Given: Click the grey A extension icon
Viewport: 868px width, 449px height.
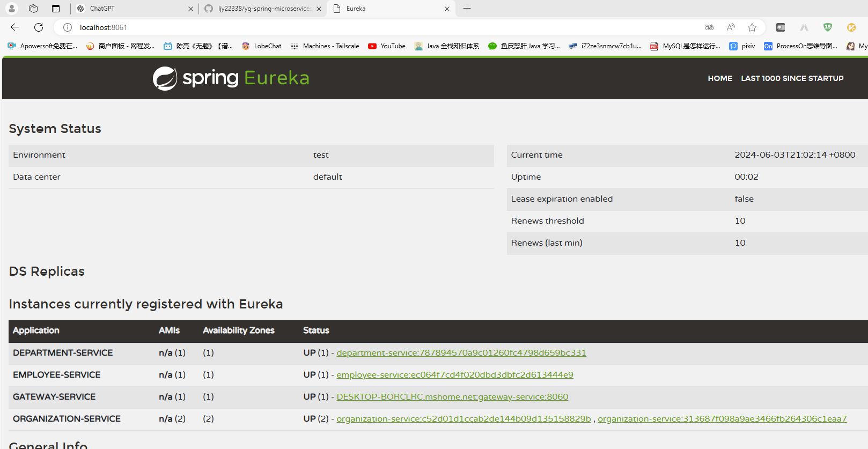Looking at the screenshot, I should coord(804,27).
